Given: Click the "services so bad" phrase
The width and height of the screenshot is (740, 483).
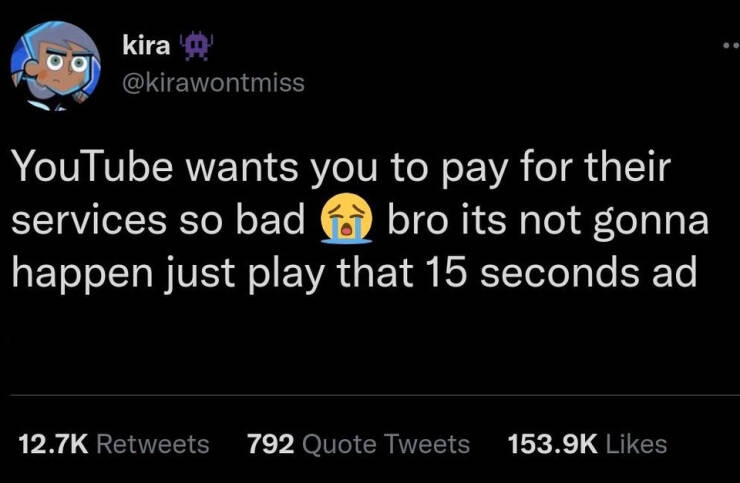Looking at the screenshot, I should coord(159,220).
